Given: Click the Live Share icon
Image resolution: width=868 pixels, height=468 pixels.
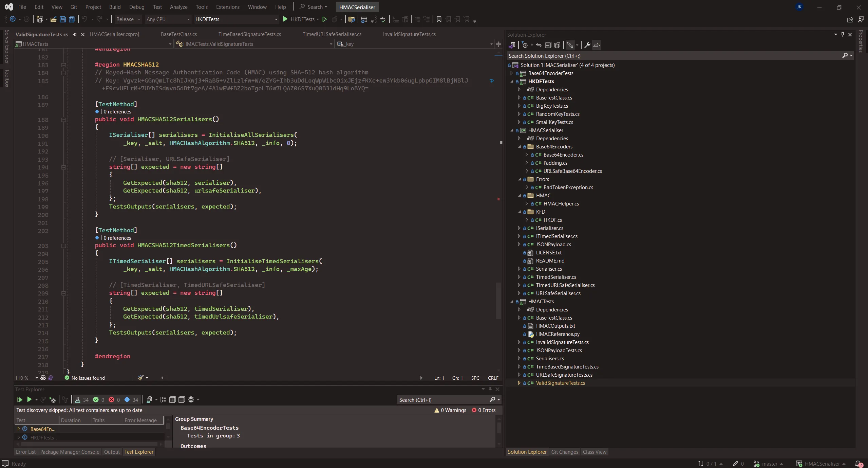Looking at the screenshot, I should 850,19.
